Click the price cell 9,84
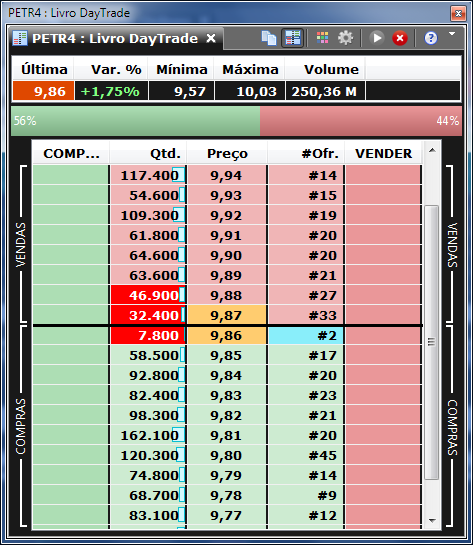 (227, 375)
